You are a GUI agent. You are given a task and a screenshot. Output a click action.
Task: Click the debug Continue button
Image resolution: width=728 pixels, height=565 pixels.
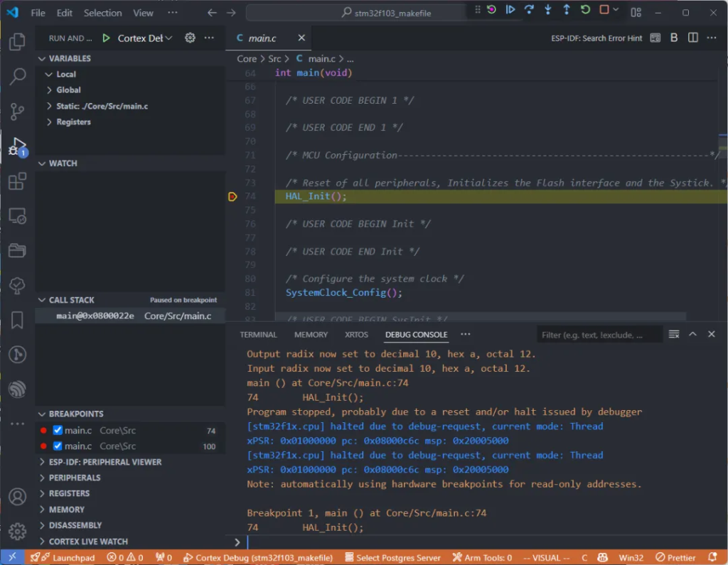pyautogui.click(x=510, y=10)
